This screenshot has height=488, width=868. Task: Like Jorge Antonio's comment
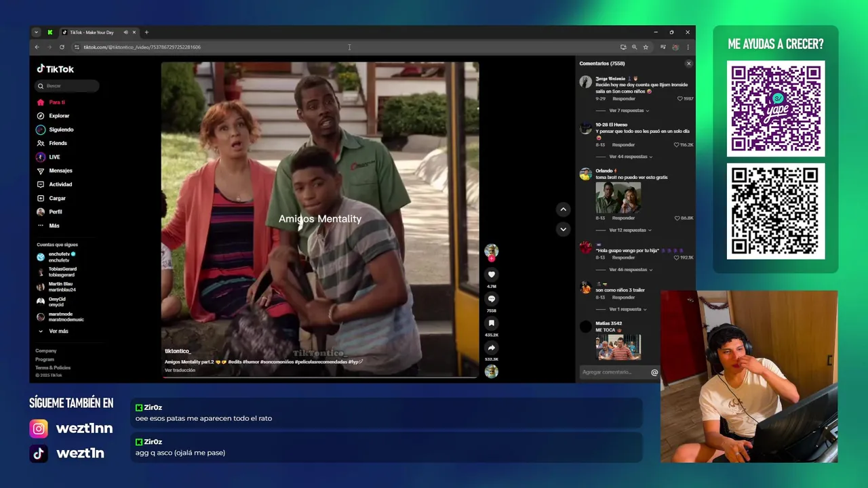(x=680, y=99)
